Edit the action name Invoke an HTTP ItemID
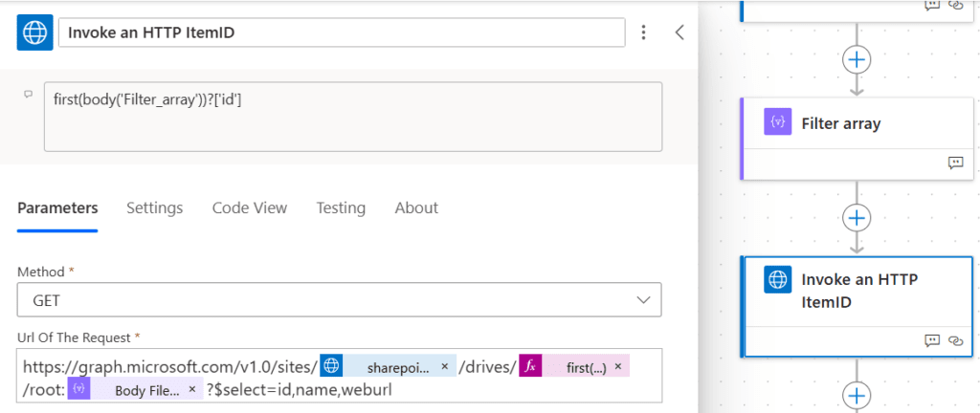This screenshot has width=980, height=413. pos(342,33)
